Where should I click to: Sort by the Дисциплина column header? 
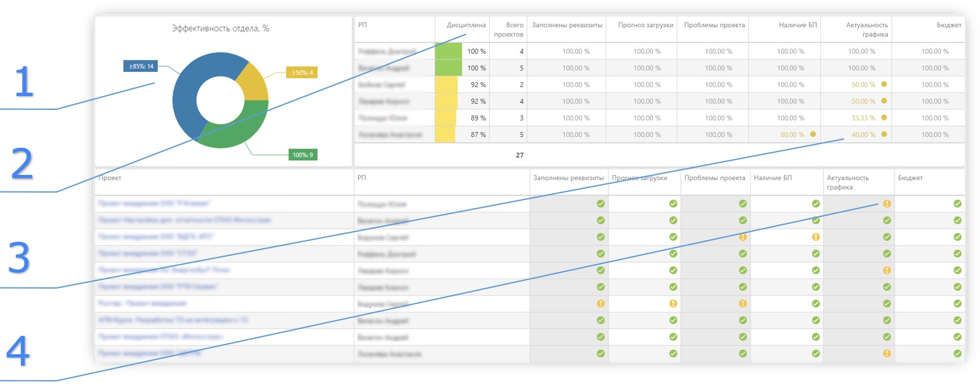tap(466, 25)
